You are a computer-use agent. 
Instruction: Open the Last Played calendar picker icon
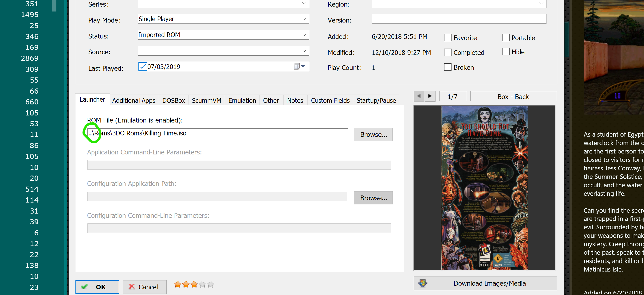[297, 66]
